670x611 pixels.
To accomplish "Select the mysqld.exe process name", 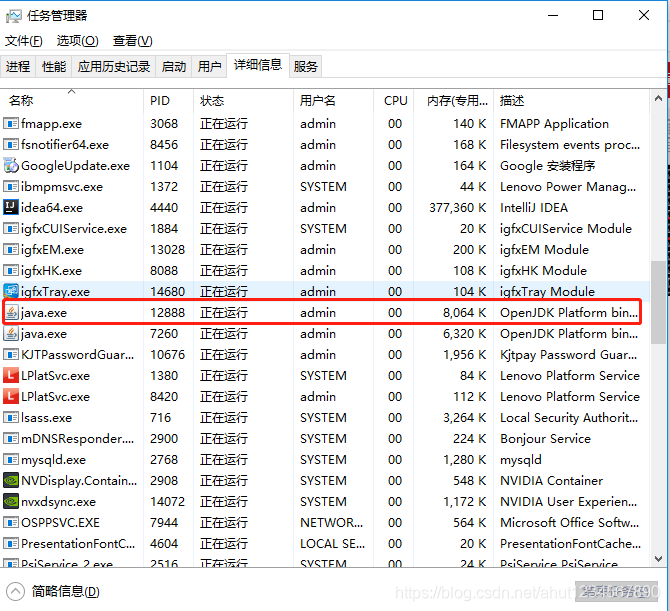I will (x=53, y=460).
